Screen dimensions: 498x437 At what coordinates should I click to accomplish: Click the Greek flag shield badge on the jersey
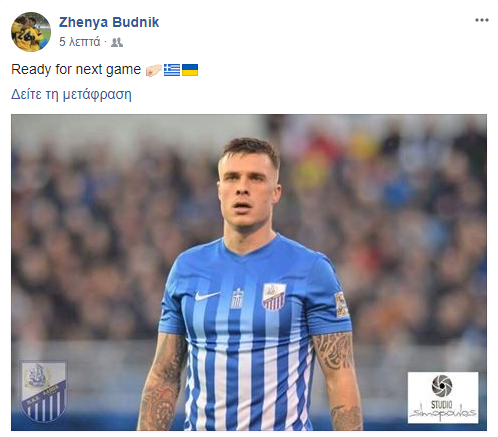(237, 299)
